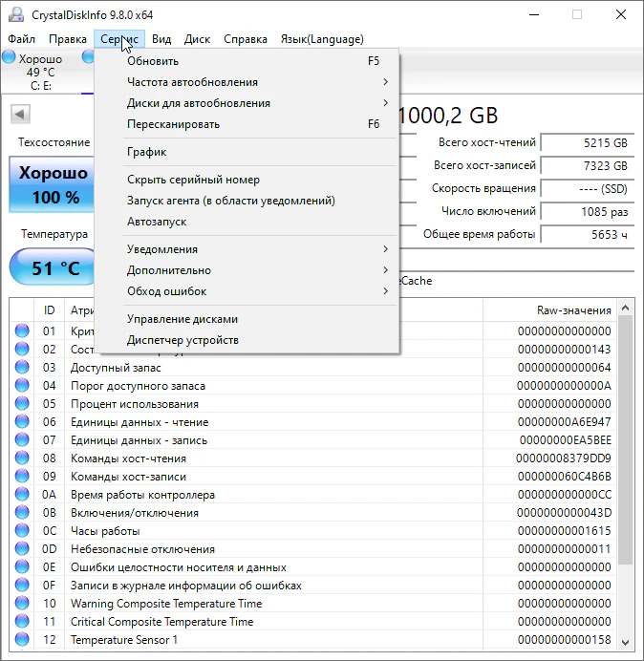Open the Диск menu
The height and width of the screenshot is (661, 644).
pyautogui.click(x=197, y=39)
